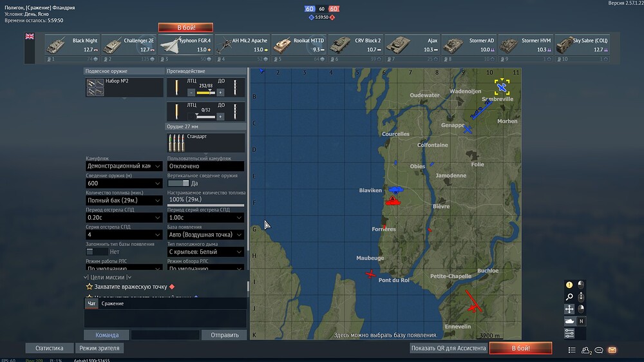
Task: Adjust the custom fuel amount slider
Action: coord(205,205)
